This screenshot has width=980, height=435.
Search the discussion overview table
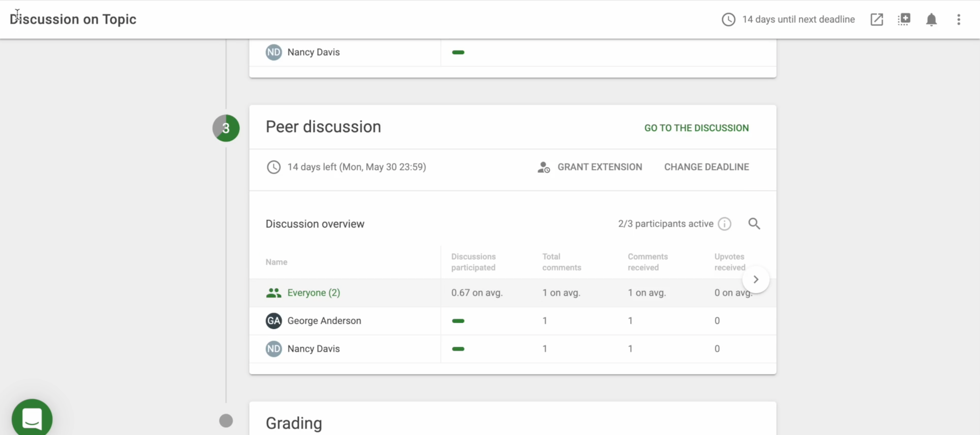click(754, 224)
